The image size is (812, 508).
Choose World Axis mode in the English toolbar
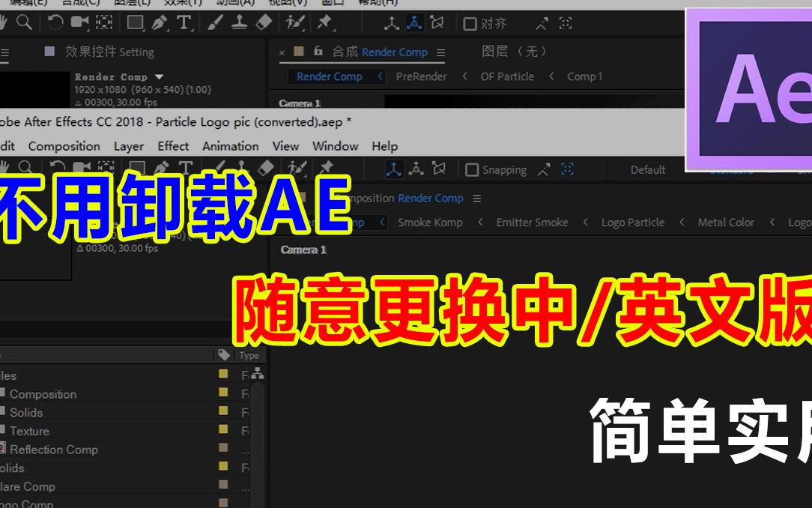[x=416, y=169]
